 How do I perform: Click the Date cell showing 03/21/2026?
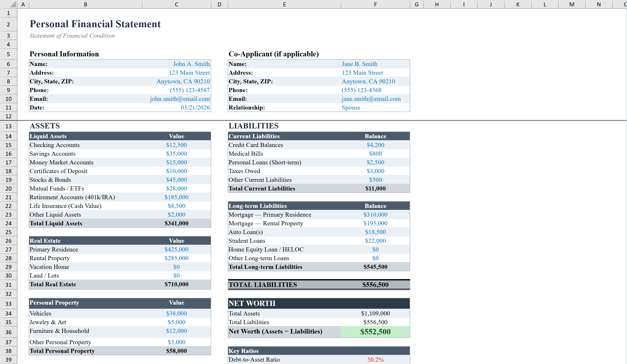(195, 107)
